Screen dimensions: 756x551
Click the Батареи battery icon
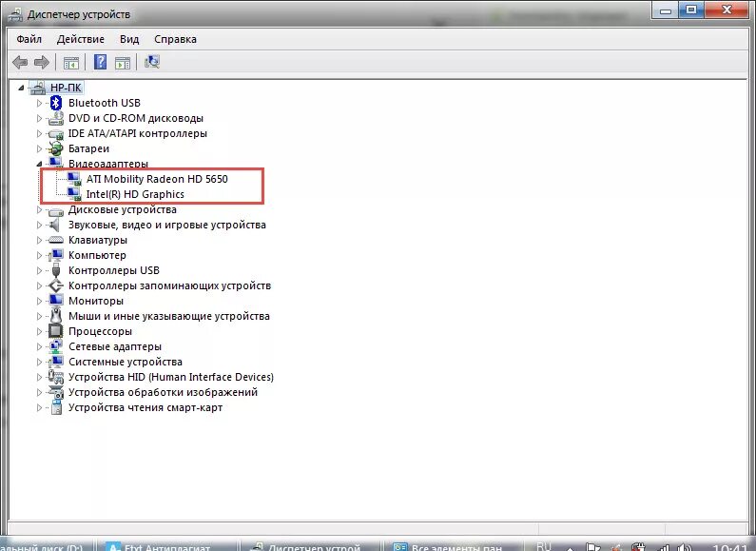tap(56, 148)
